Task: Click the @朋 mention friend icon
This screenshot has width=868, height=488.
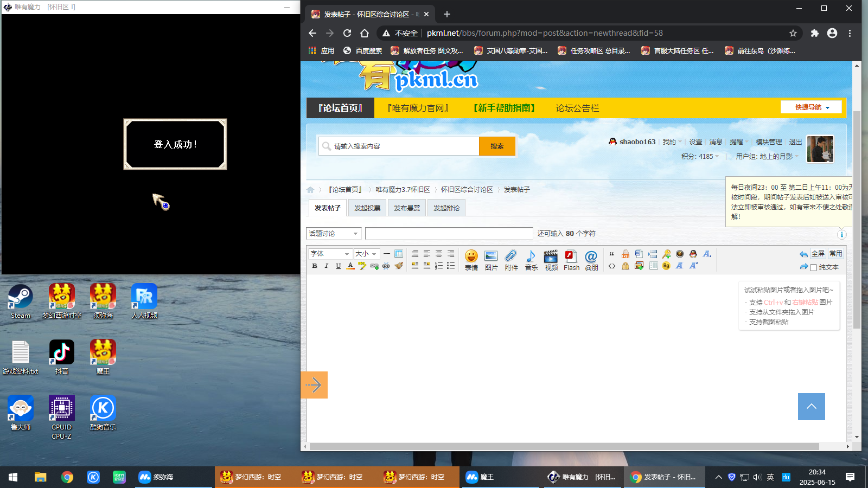Action: [x=591, y=260]
